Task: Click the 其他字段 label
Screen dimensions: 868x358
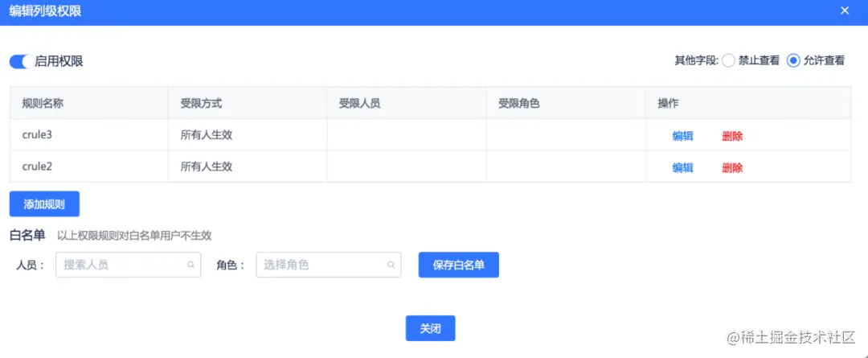Action: click(x=696, y=61)
